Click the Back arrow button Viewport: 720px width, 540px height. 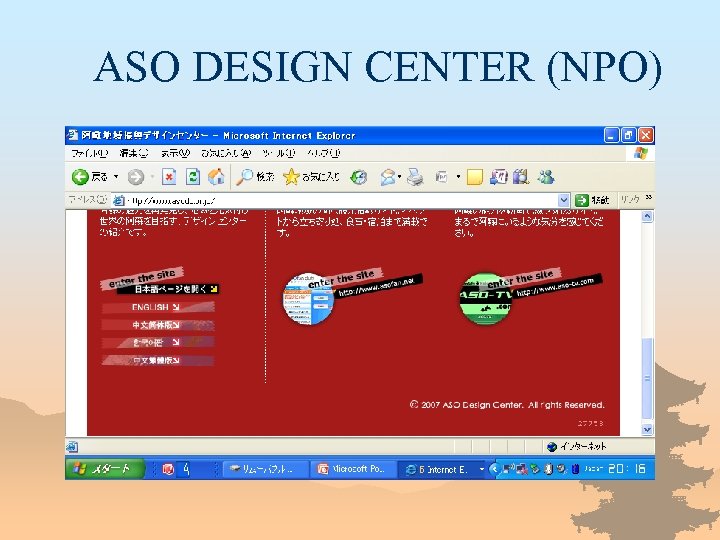[80, 177]
